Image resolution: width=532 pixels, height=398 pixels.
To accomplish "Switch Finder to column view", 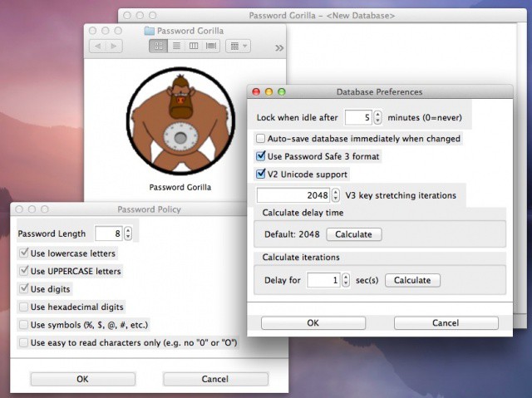I will click(x=194, y=46).
